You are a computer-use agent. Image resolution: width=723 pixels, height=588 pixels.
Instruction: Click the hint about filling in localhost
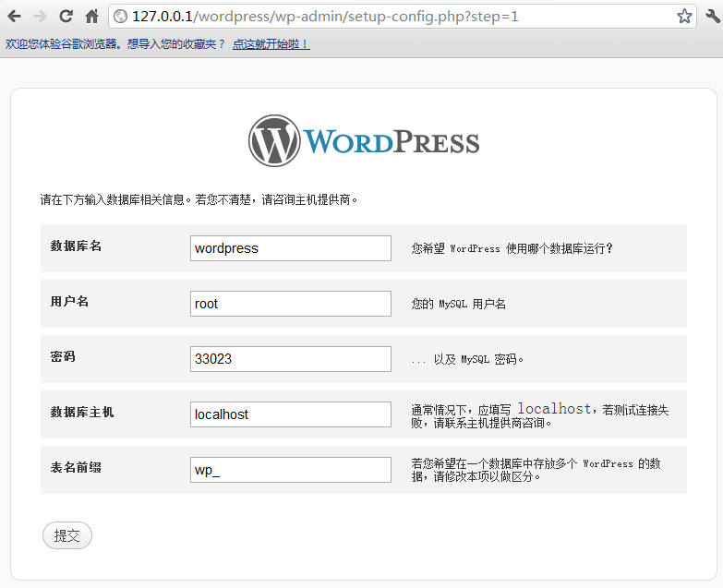tap(540, 415)
